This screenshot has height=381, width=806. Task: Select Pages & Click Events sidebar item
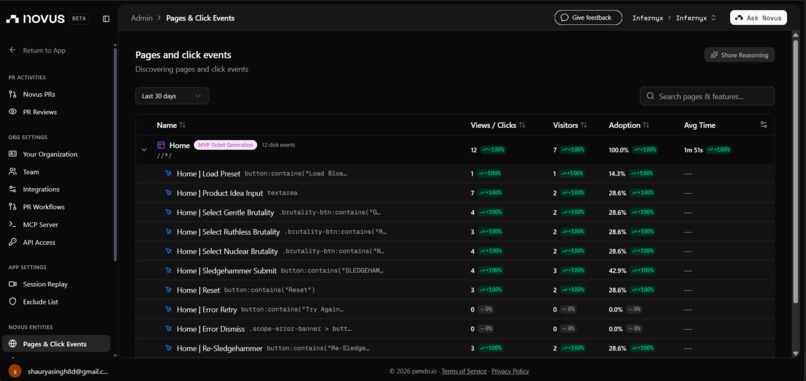(57, 344)
